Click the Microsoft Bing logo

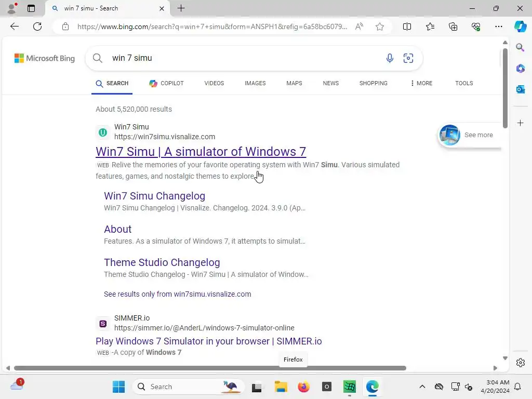coord(45,58)
